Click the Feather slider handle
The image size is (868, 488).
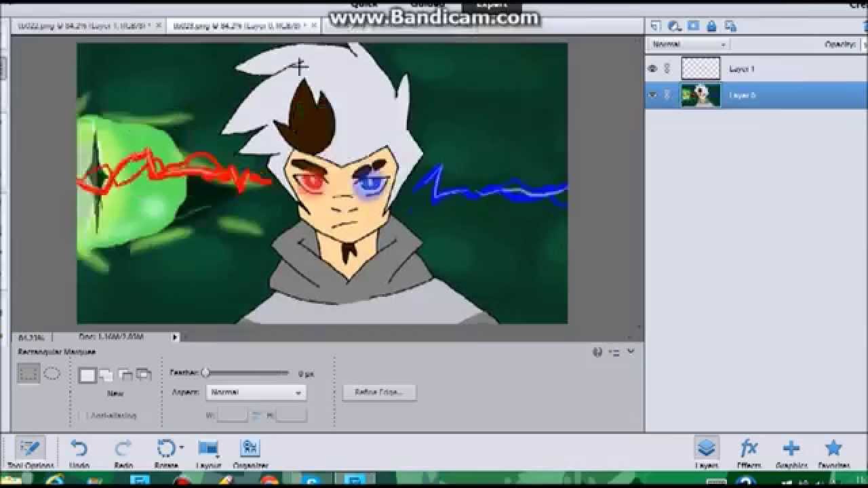[205, 372]
